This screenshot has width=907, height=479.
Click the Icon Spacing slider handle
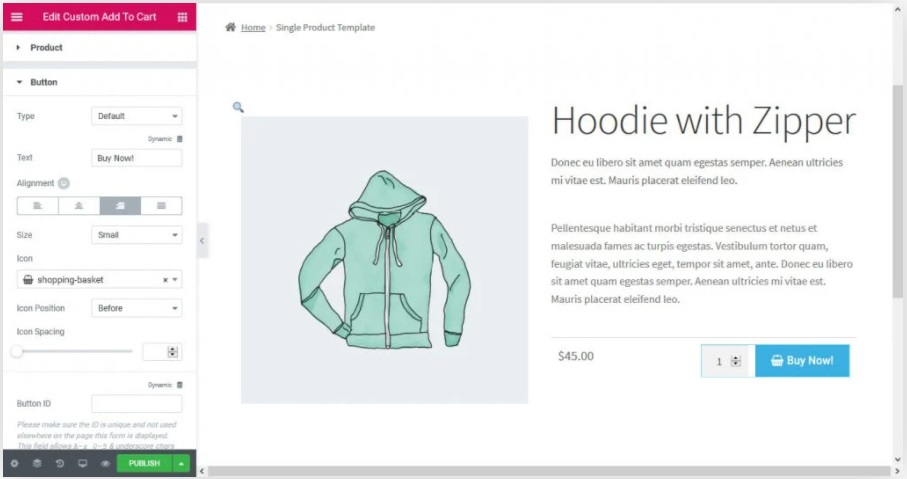pos(17,351)
